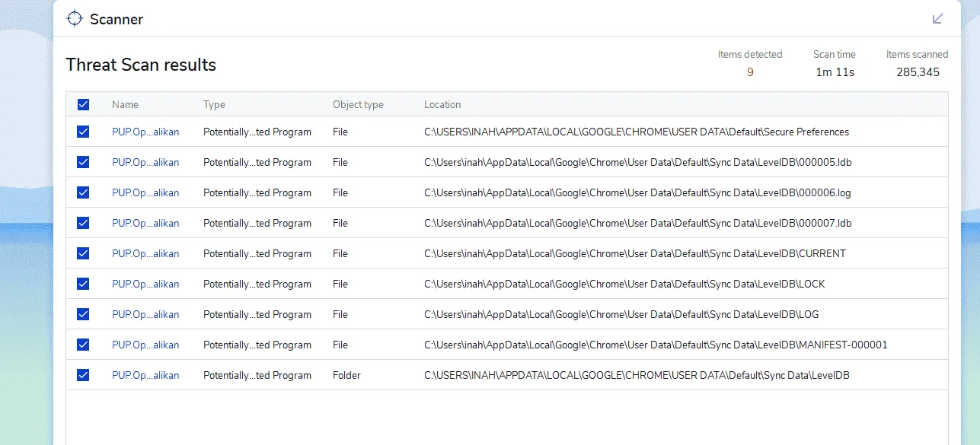Screen dimensions: 980x445
Task: Collapse the Scanner window with arrow icon
Action: click(938, 18)
